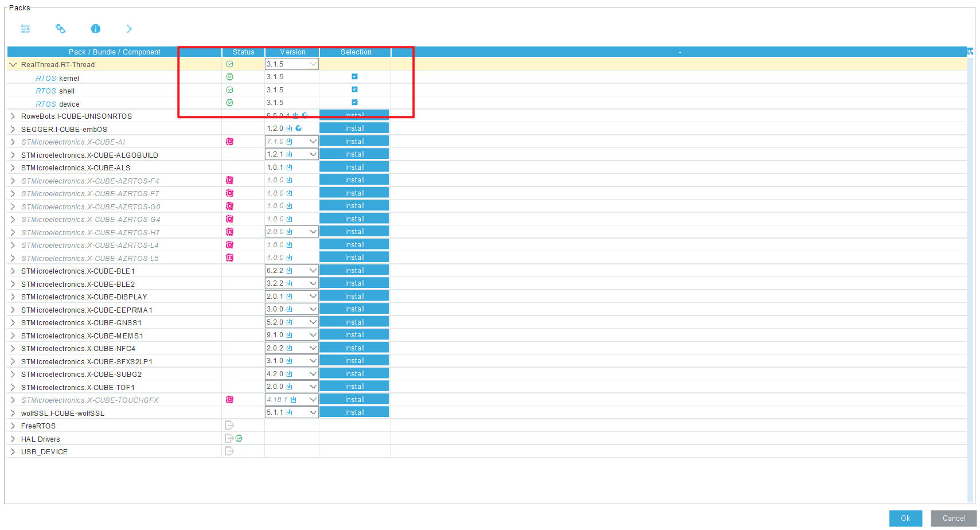The height and width of the screenshot is (530, 980).
Task: Click the globe icon in SEGGER embOS row
Action: [298, 128]
